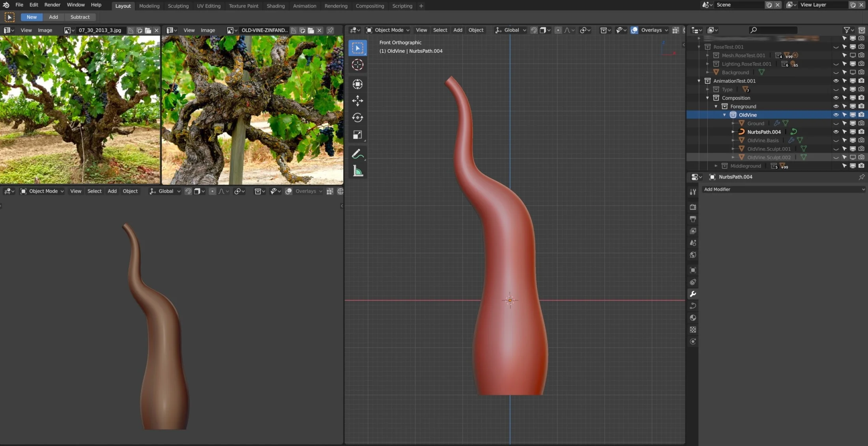
Task: Expand the Middleground collection
Action: coord(716,166)
